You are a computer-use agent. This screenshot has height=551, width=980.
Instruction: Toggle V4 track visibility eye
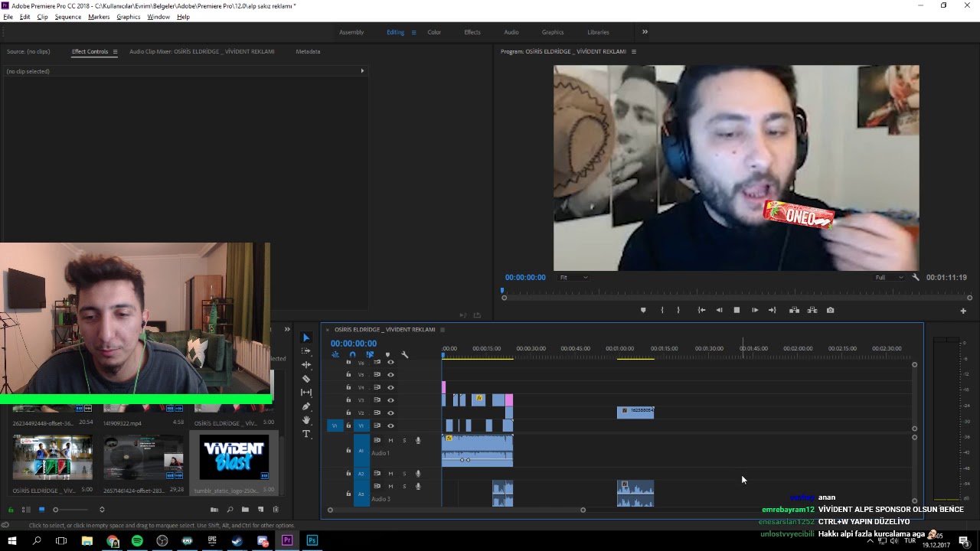tap(390, 387)
